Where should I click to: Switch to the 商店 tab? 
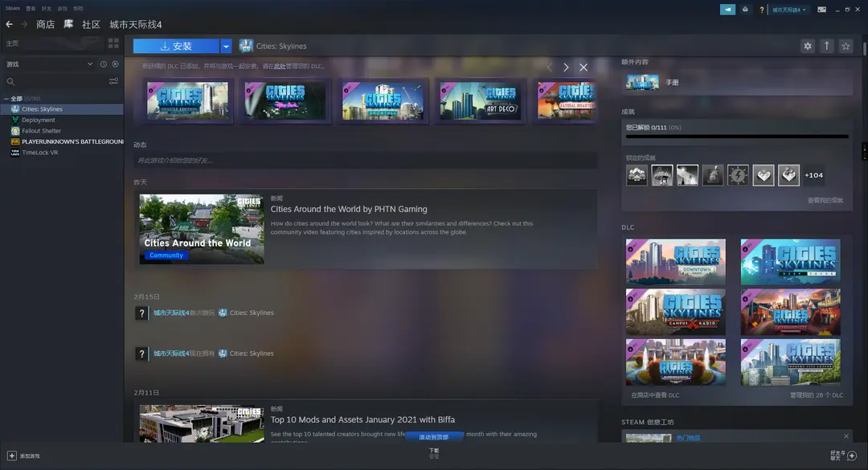[x=45, y=24]
